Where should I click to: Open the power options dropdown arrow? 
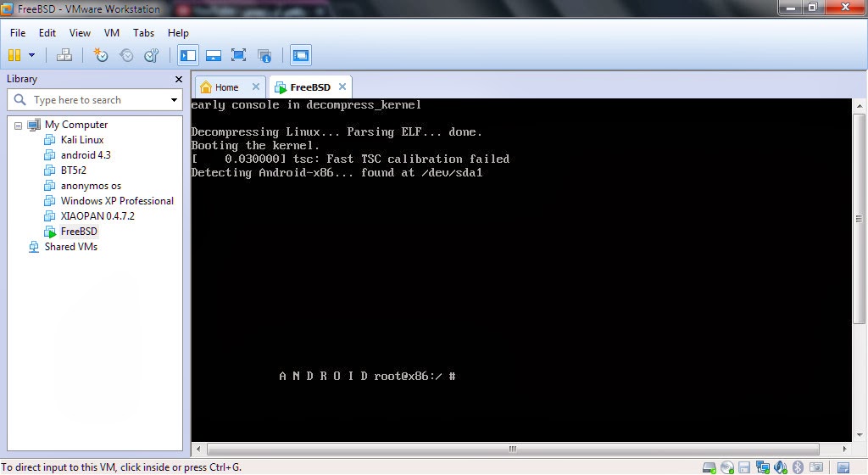pos(31,55)
